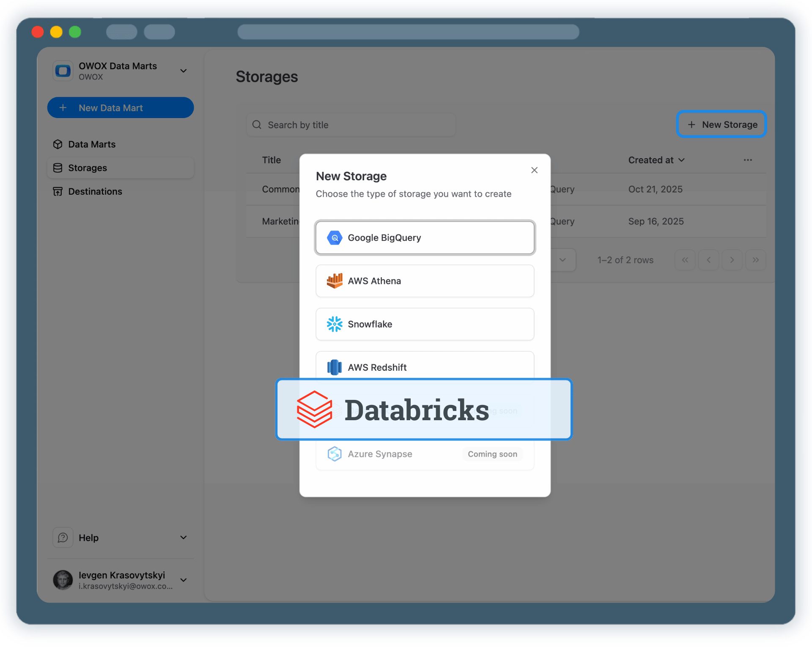Click the Azure Synapse option label
812x661 pixels.
click(380, 454)
